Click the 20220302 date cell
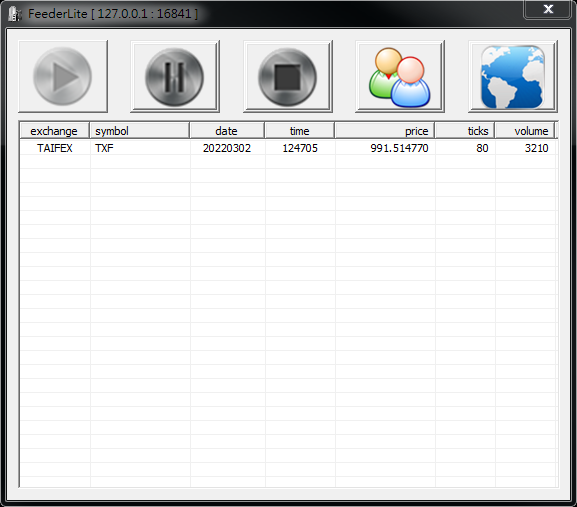 coord(227,148)
